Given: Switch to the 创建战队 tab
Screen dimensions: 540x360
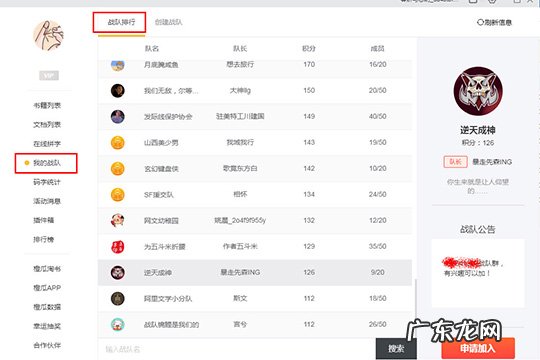Looking at the screenshot, I should tap(168, 22).
